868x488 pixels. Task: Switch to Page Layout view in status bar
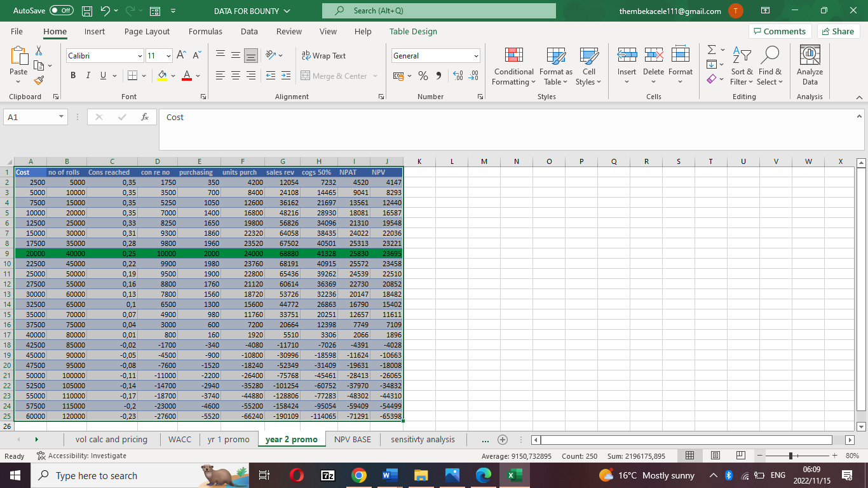(x=714, y=456)
